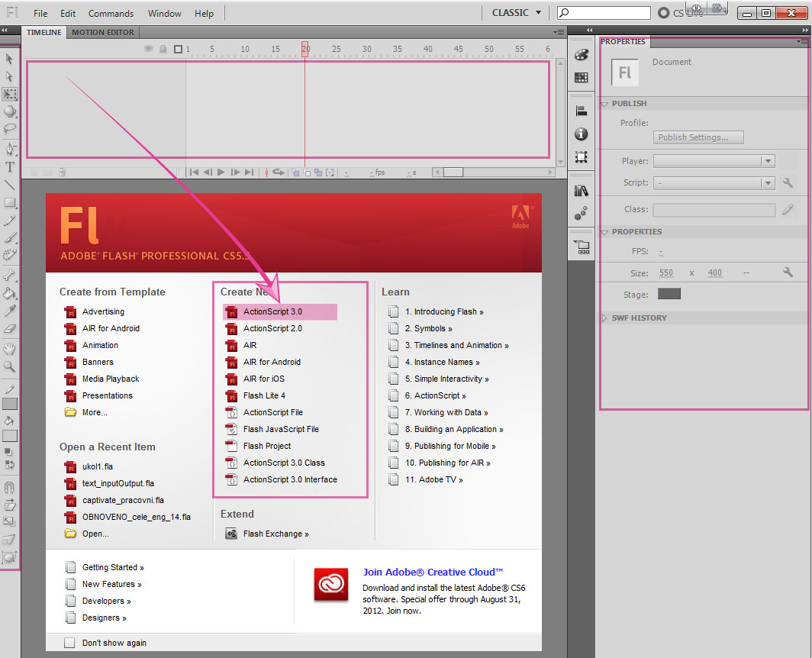Open the Info panel icon
The width and height of the screenshot is (812, 658).
point(582,134)
